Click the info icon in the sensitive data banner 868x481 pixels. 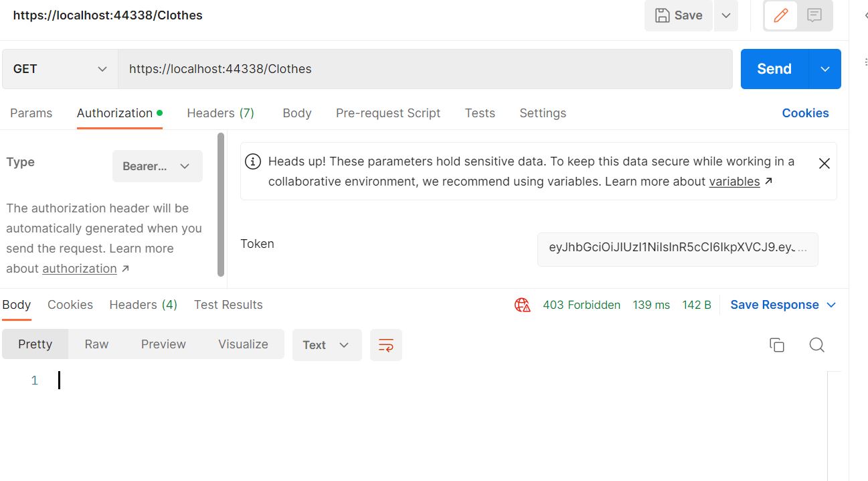252,161
